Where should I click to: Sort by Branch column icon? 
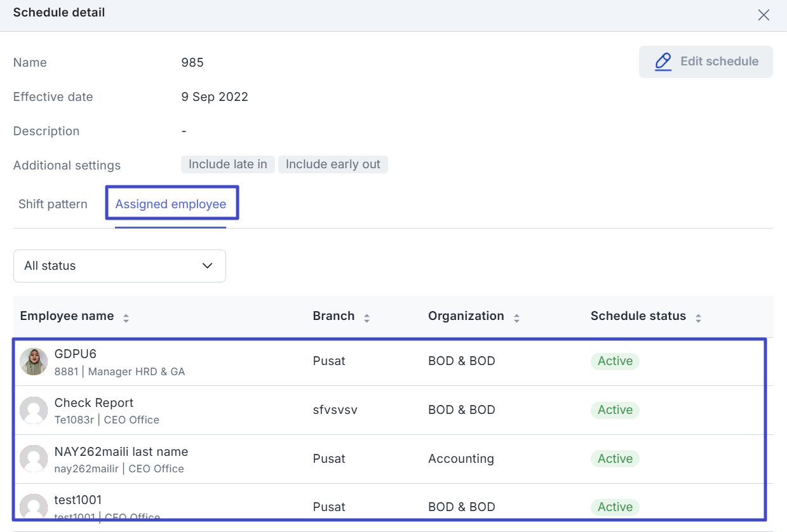(x=367, y=317)
